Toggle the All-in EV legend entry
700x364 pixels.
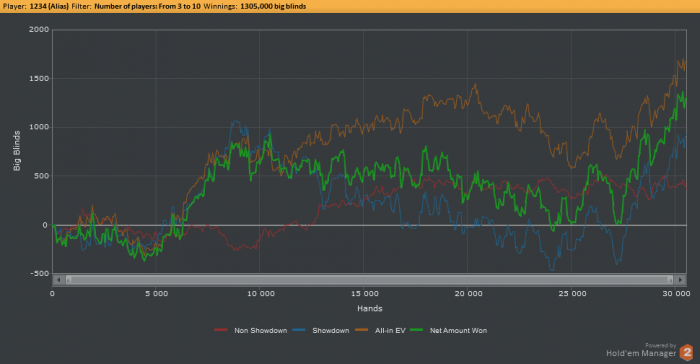pos(380,331)
